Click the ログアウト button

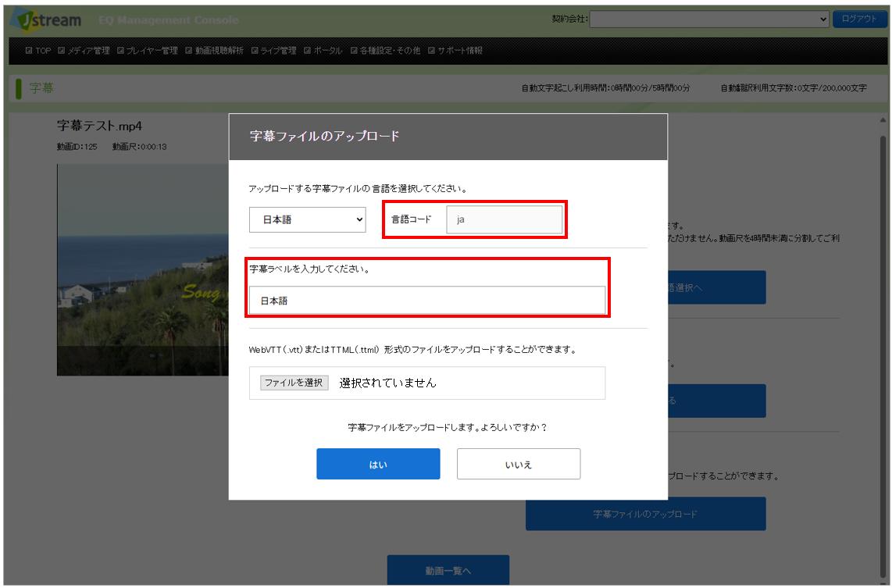tap(859, 19)
